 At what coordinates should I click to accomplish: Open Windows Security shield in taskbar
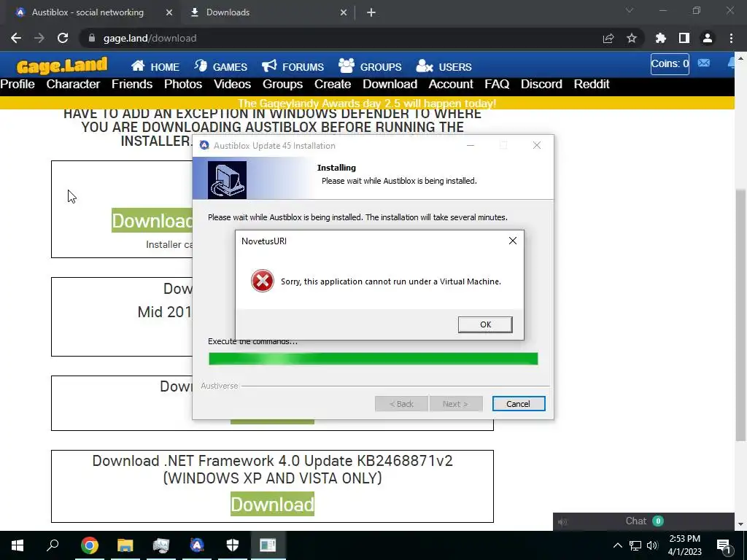click(x=233, y=545)
